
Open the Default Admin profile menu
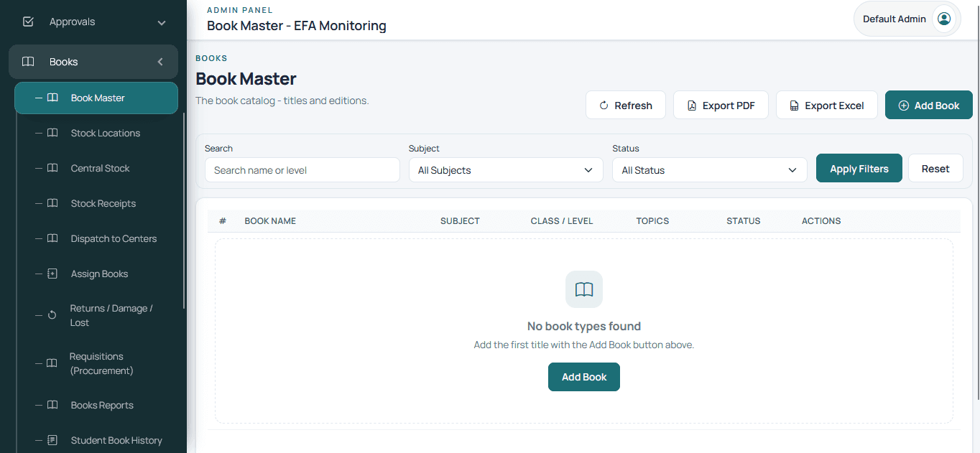click(x=907, y=19)
